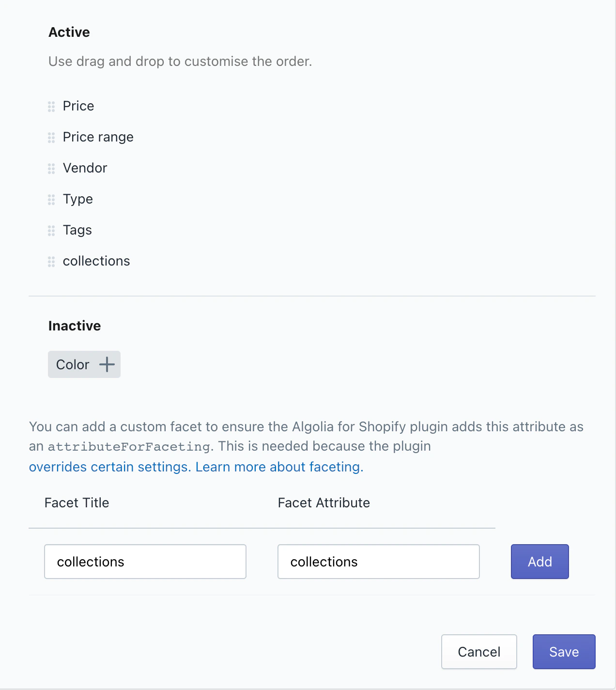Click the Add button for the custom facet
Viewport: 616px width, 690px height.
(539, 561)
